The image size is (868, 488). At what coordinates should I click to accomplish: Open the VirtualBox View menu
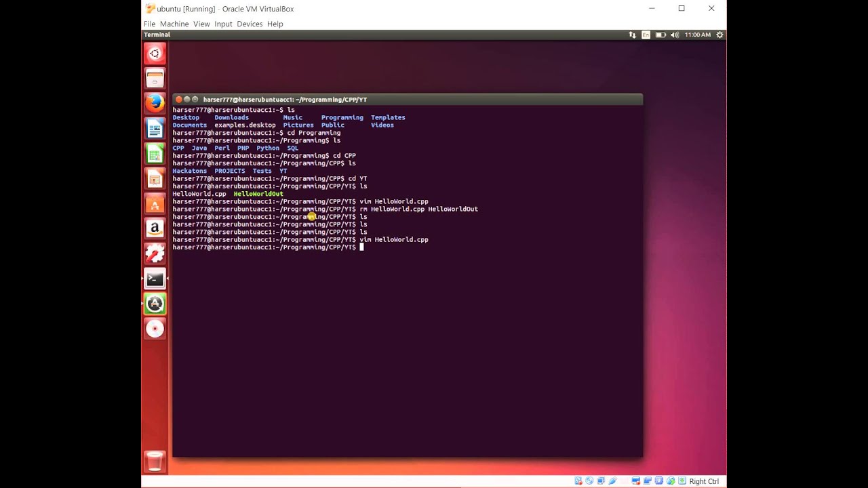coord(201,24)
